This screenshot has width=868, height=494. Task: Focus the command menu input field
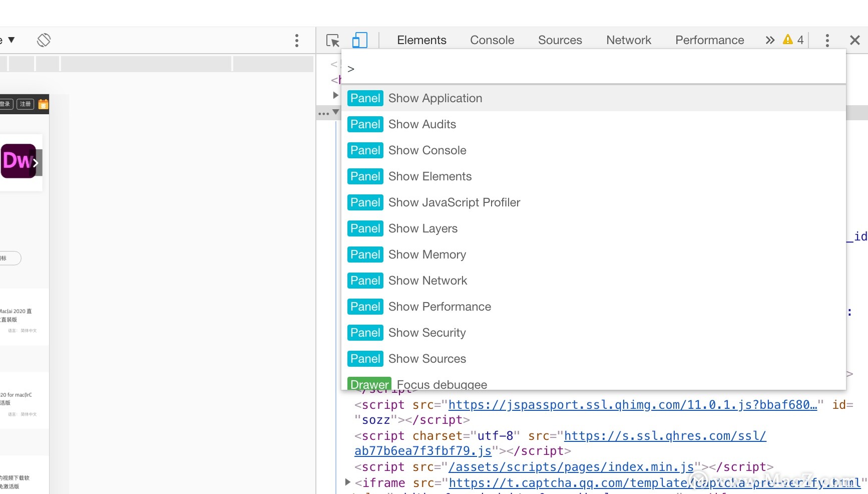pyautogui.click(x=594, y=69)
